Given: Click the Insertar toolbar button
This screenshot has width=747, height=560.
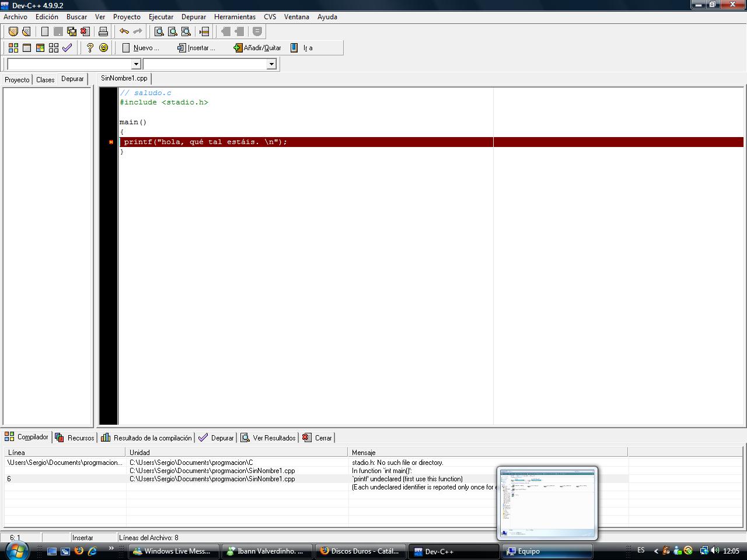Looking at the screenshot, I should click(197, 48).
